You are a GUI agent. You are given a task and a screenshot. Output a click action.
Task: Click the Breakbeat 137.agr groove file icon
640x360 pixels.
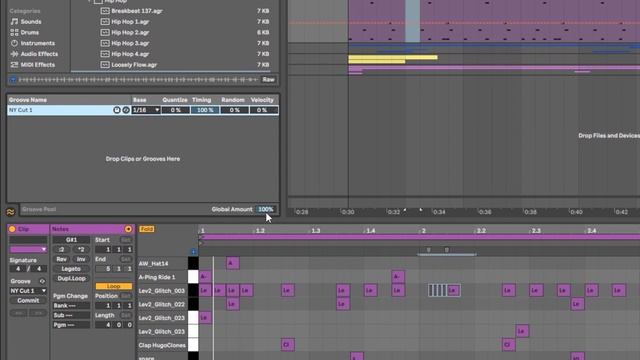click(x=105, y=11)
